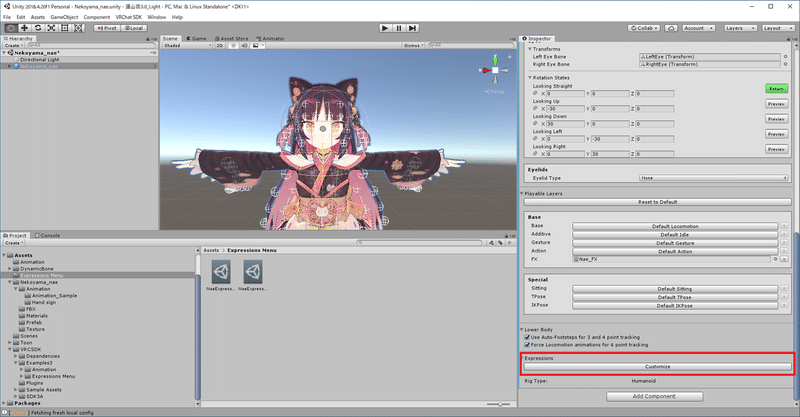Click the Project search field
This screenshot has width=800, height=417.
(419, 243)
